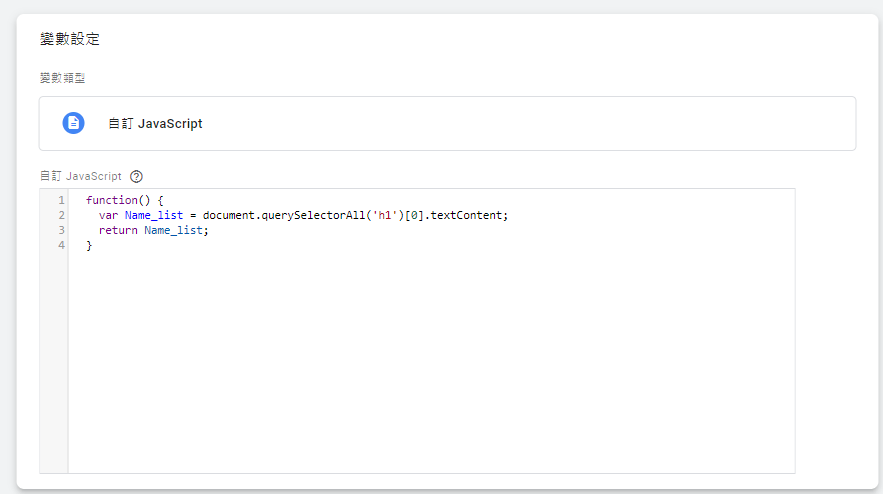883x494 pixels.
Task: Click the return keyword on line 3
Action: click(117, 230)
